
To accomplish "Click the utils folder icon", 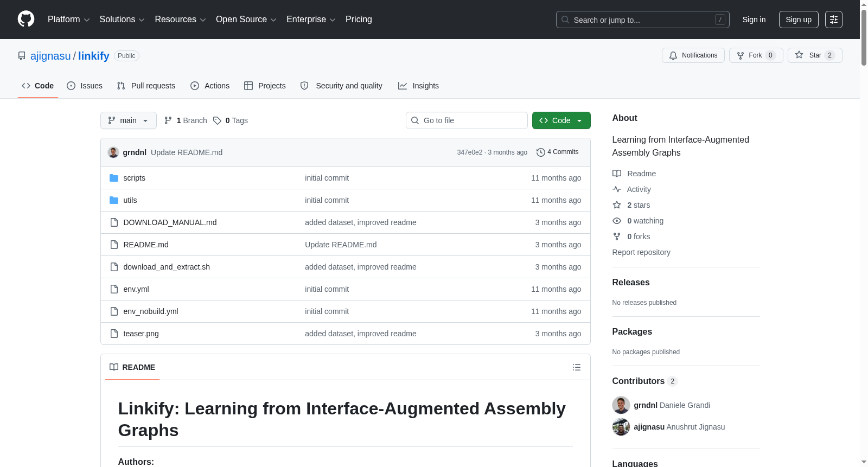I will point(114,200).
